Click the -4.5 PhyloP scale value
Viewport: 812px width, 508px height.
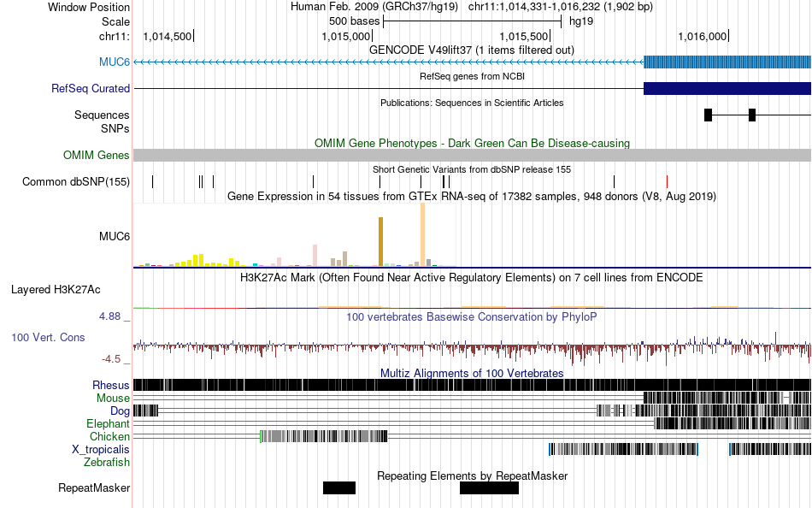point(111,358)
